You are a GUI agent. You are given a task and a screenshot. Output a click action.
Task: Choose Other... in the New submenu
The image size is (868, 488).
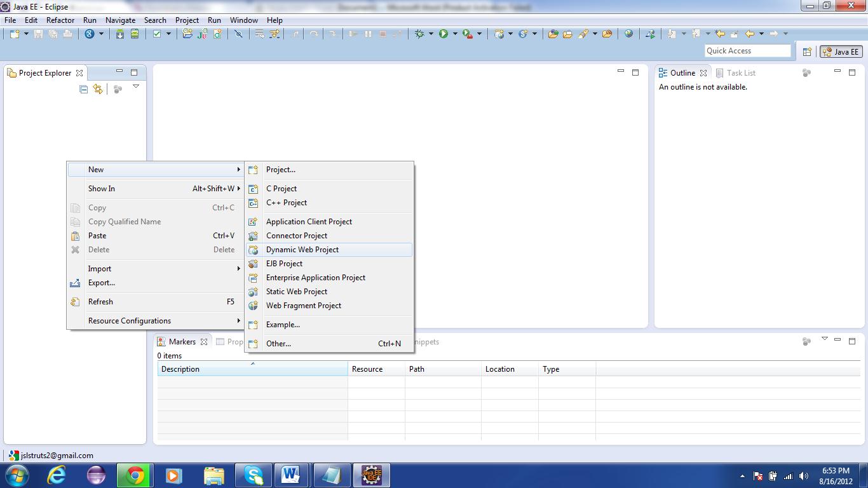329,344
